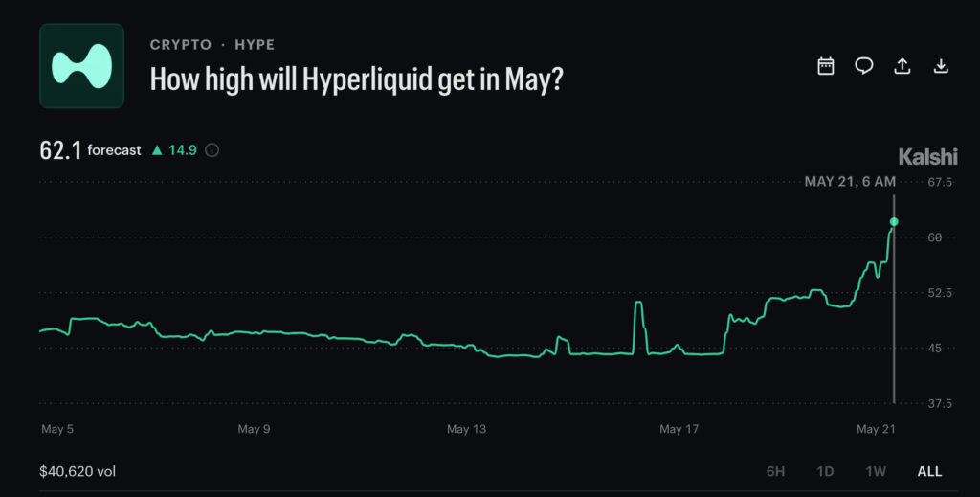Click the word 'forecast' beside 62.1
980x497 pixels.
tap(115, 150)
